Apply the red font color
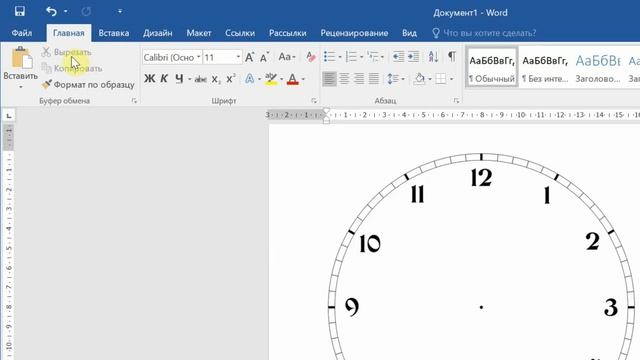 coord(293,79)
